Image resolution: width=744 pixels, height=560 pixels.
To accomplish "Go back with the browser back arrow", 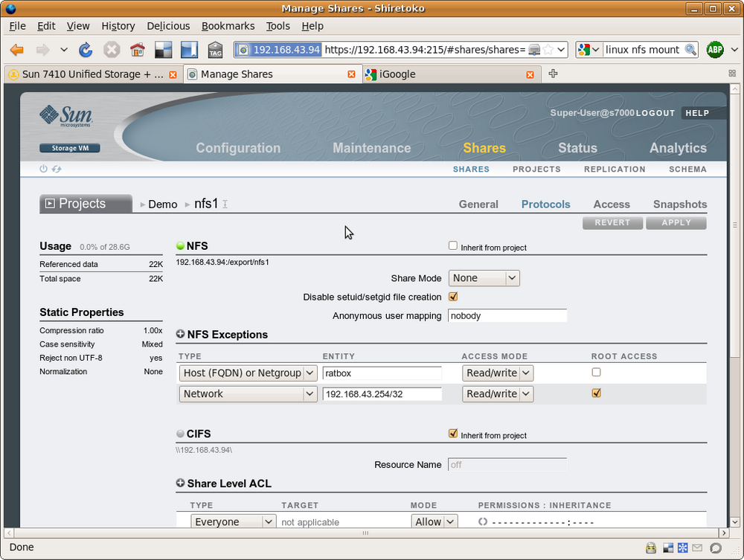I will (x=17, y=50).
